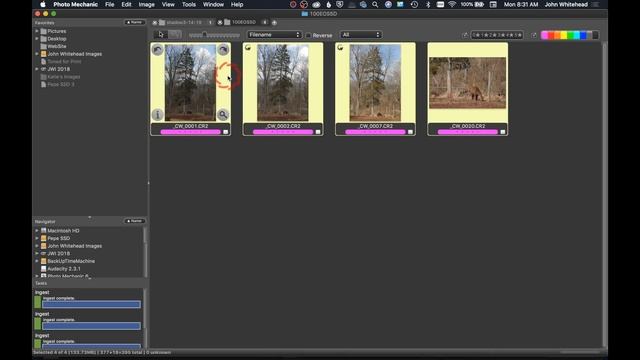Open Wi-Fi menu bar icon
Image resolution: width=640 pixels, height=360 pixels.
(451, 4)
